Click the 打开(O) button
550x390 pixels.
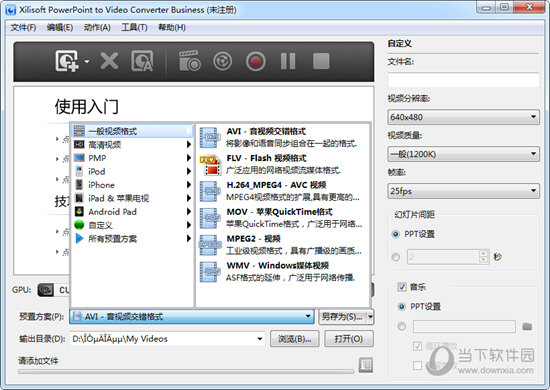click(349, 339)
